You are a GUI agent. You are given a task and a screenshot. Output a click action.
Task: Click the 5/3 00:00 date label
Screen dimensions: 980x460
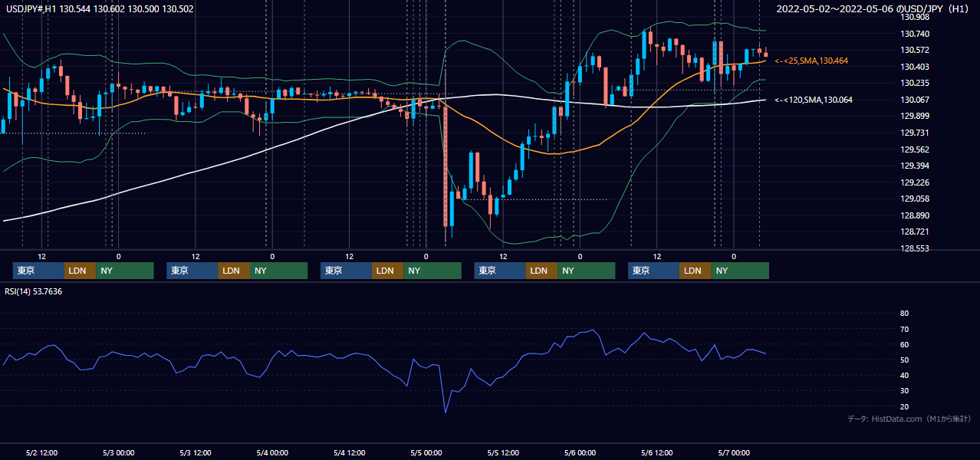coord(118,453)
